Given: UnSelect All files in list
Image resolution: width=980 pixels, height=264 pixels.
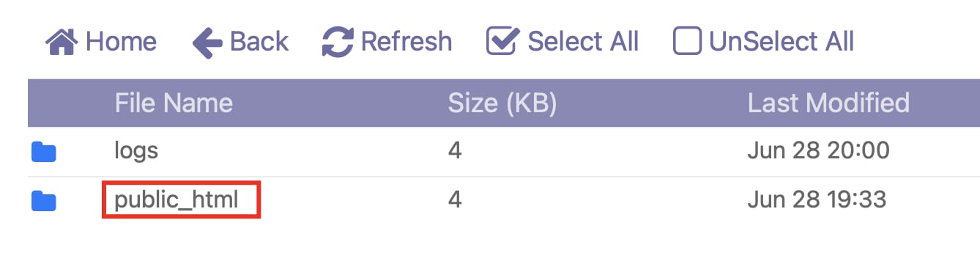Looking at the screenshot, I should [763, 42].
